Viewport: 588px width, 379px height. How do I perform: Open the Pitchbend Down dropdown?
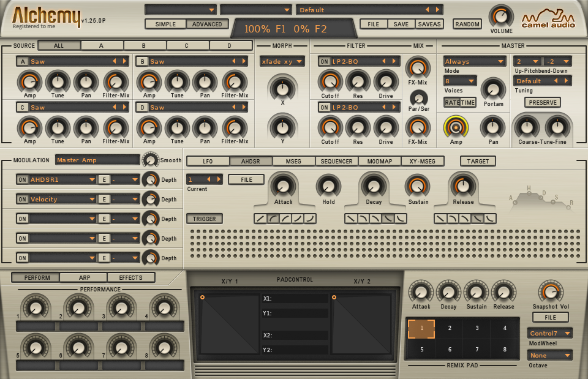pos(557,61)
